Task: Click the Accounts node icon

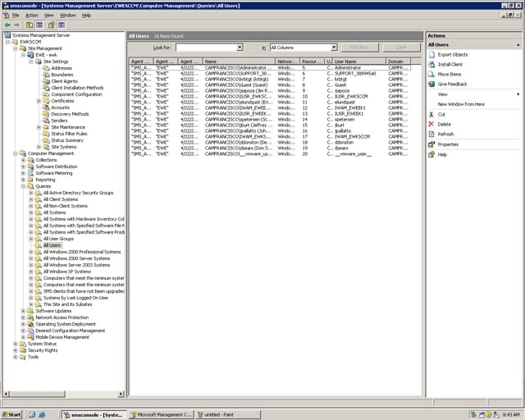Action: tap(46, 107)
